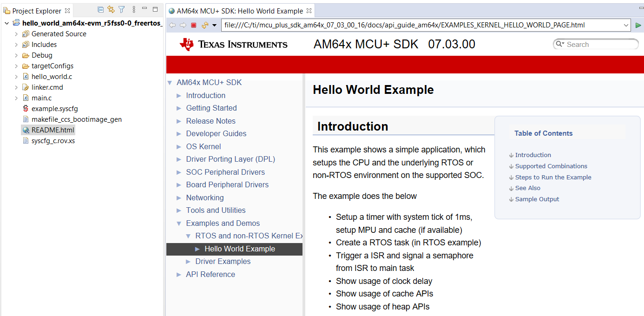The height and width of the screenshot is (316, 644).
Task: Click the green Go arrow beside URL
Action: click(x=638, y=25)
